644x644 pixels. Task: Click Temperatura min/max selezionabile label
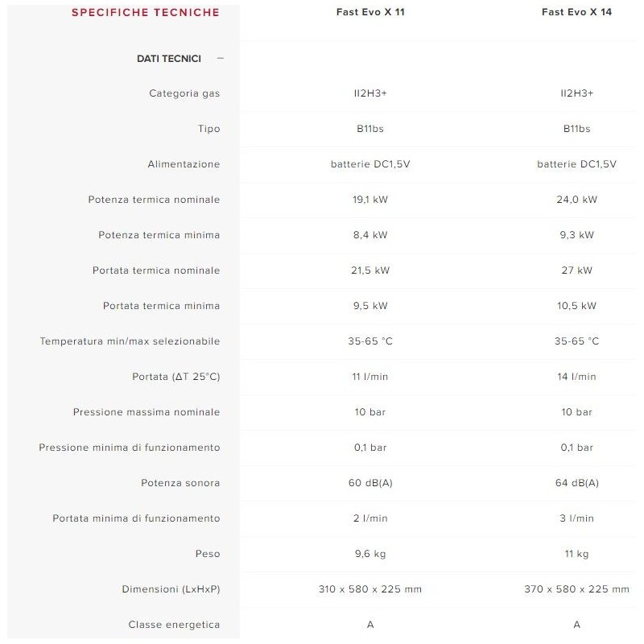pyautogui.click(x=130, y=341)
